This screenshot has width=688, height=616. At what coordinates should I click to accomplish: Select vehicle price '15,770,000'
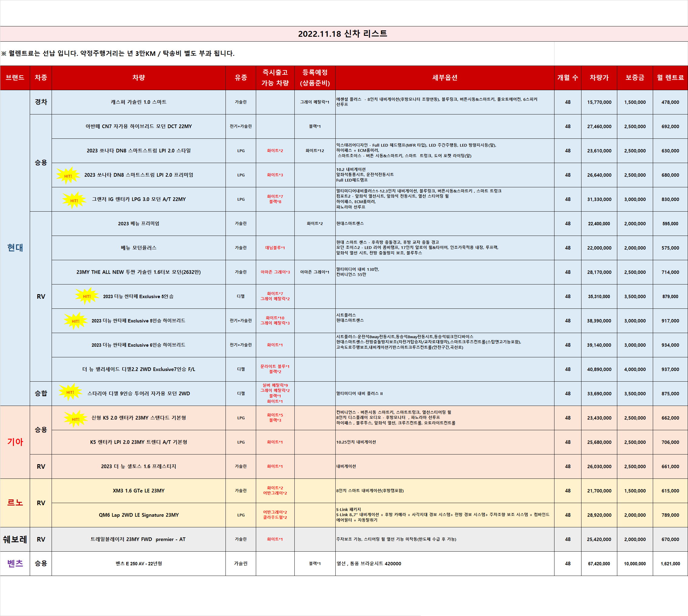point(599,102)
